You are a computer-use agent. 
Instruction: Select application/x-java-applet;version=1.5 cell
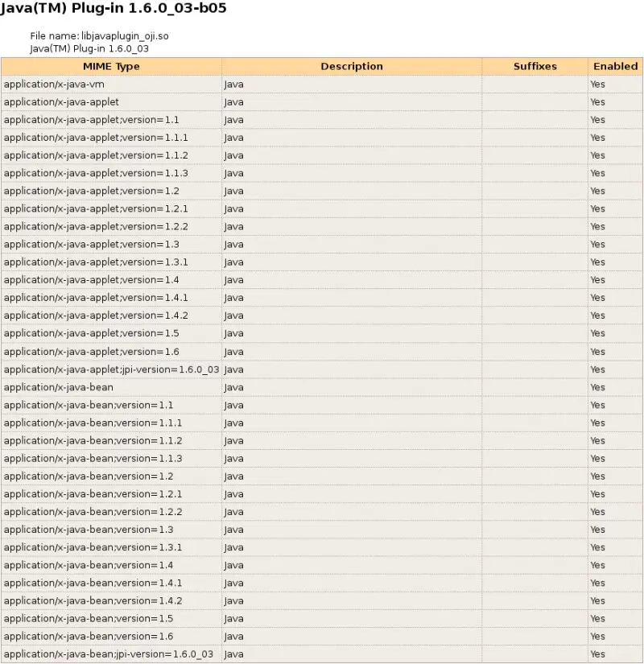[111, 333]
